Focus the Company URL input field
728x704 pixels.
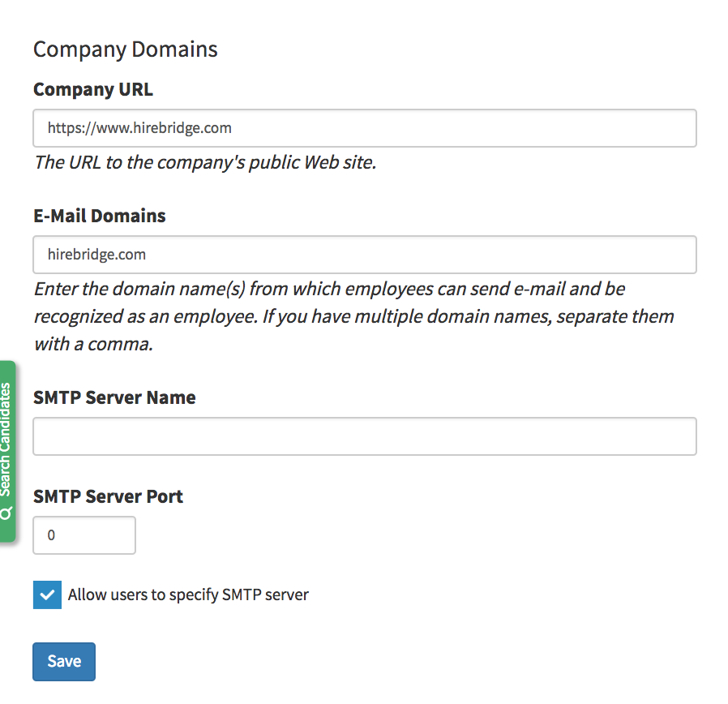[365, 128]
